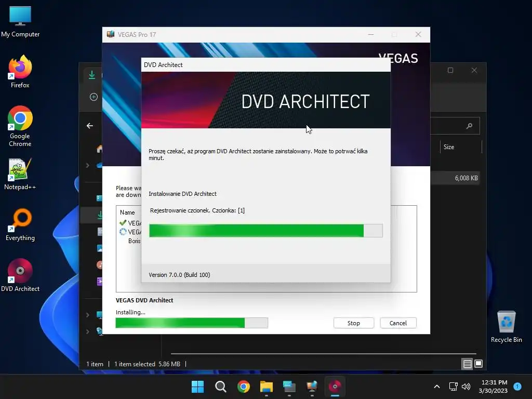Expand This PC chevron in Explorer

[87, 315]
